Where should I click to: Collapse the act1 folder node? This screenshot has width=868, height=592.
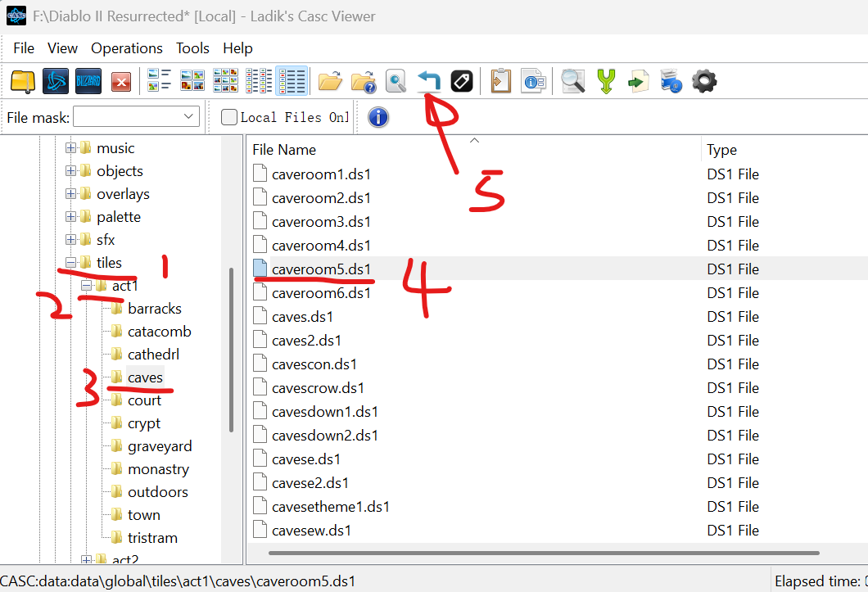point(86,286)
